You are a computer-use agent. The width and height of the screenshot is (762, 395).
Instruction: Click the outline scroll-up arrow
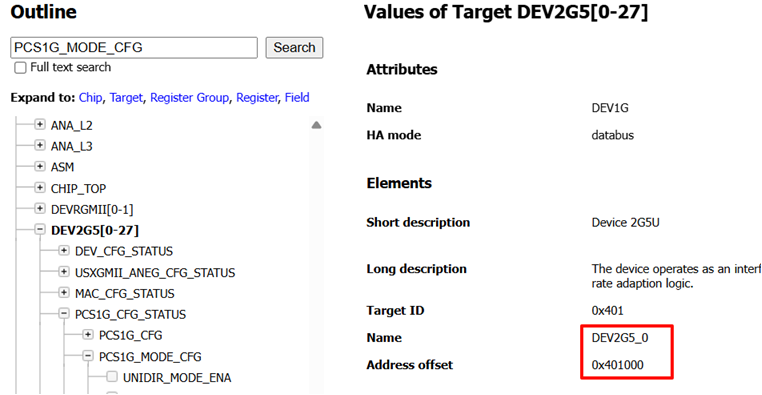pyautogui.click(x=316, y=125)
